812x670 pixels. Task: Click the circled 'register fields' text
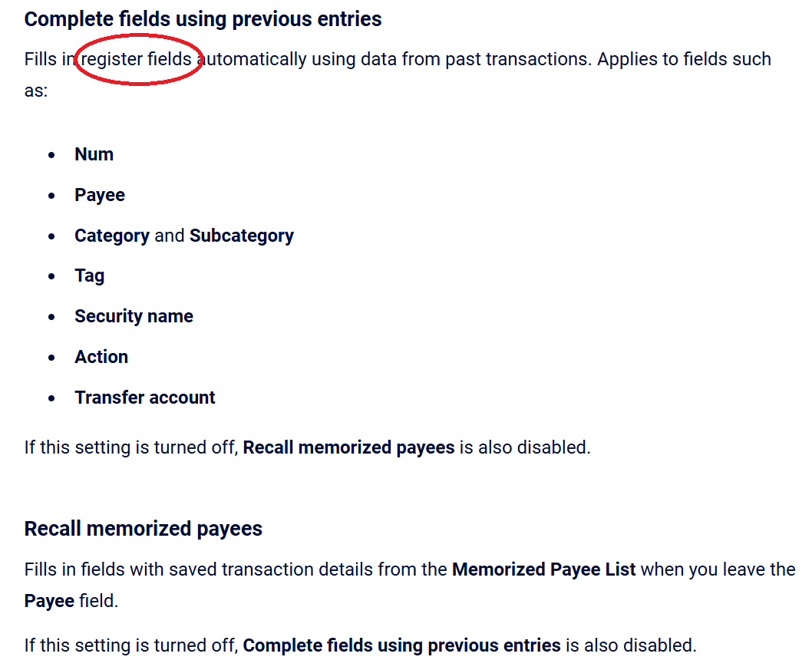coord(137,59)
